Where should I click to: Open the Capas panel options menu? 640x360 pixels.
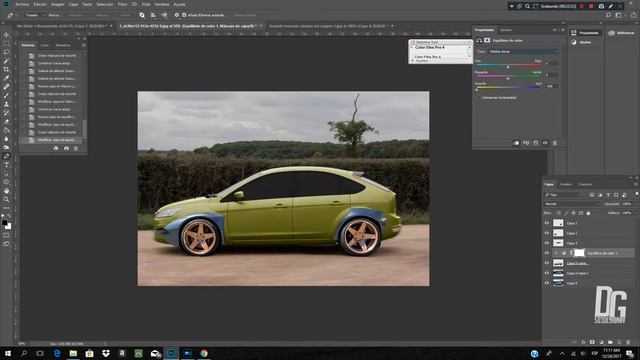(x=636, y=184)
